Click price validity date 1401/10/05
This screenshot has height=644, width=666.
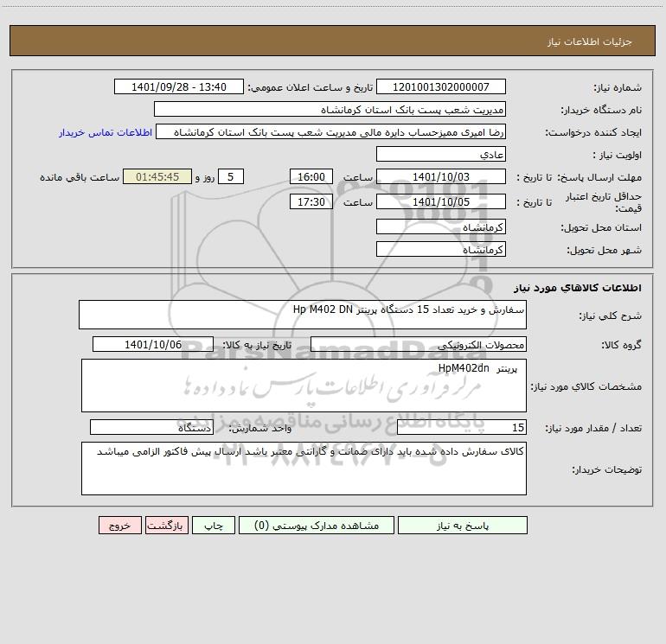441,201
